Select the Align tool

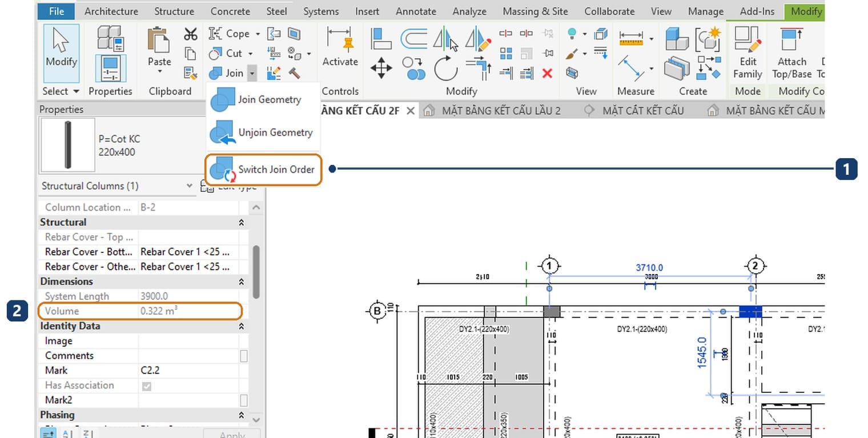(x=381, y=38)
